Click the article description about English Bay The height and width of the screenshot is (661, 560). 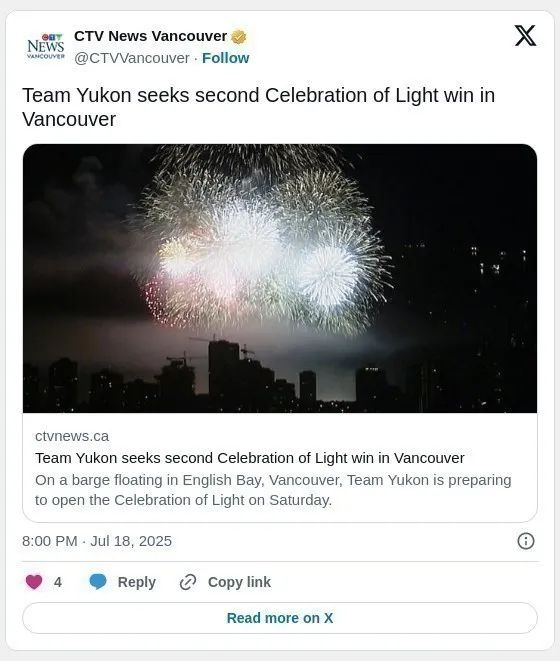pos(273,490)
